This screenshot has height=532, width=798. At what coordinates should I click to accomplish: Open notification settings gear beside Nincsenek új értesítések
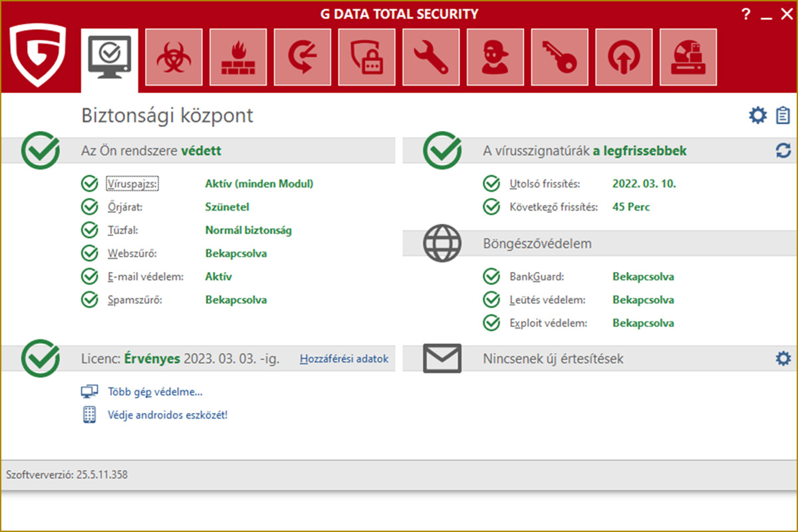[x=783, y=358]
